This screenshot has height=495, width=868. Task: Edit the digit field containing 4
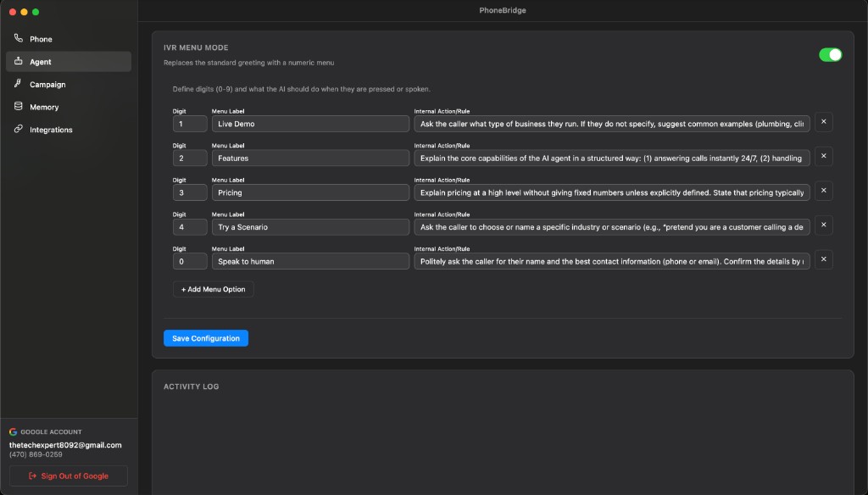(190, 227)
